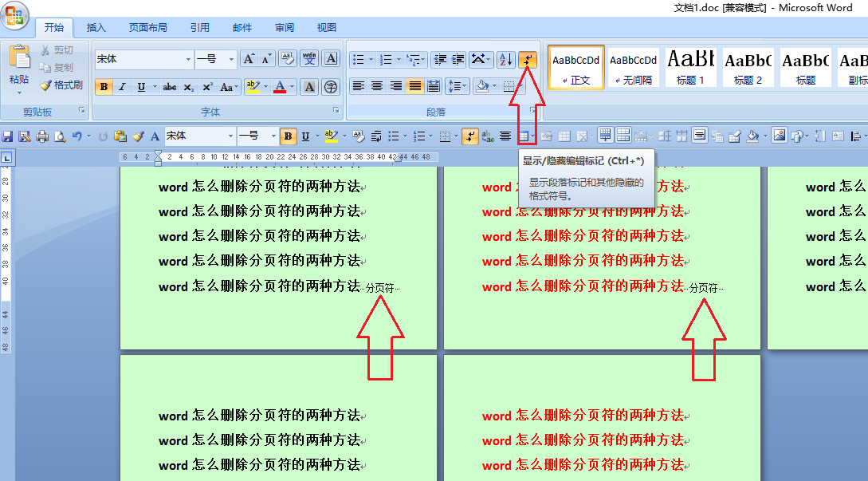
Task: Click the Distributed alignment icon
Action: coord(434,86)
